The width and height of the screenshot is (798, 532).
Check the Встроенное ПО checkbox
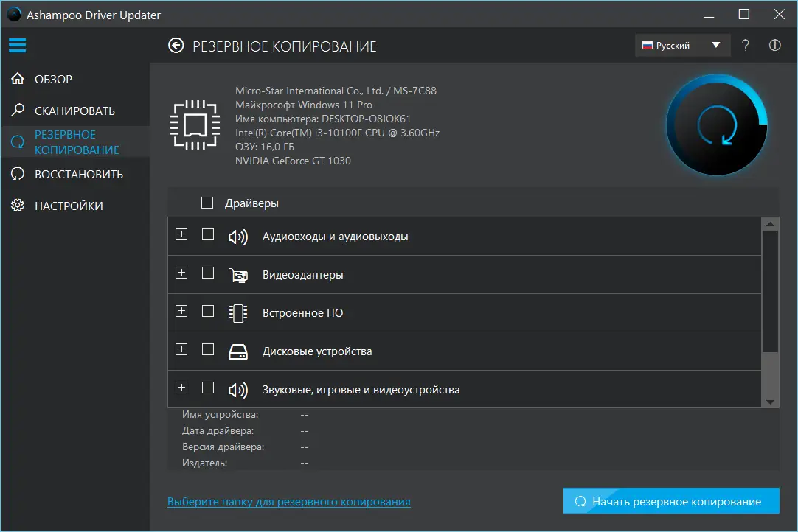(x=208, y=311)
